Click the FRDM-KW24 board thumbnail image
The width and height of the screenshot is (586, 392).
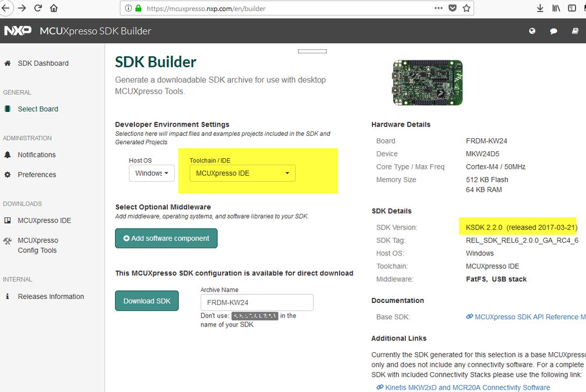[428, 83]
